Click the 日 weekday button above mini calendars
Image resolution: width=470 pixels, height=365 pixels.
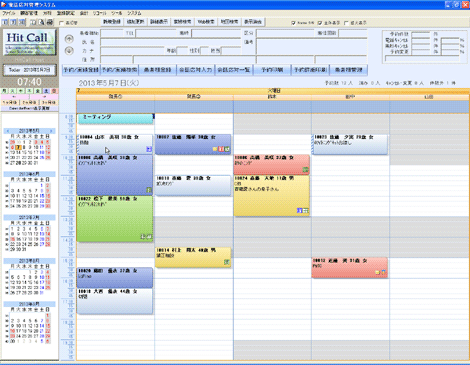pyautogui.click(x=54, y=91)
